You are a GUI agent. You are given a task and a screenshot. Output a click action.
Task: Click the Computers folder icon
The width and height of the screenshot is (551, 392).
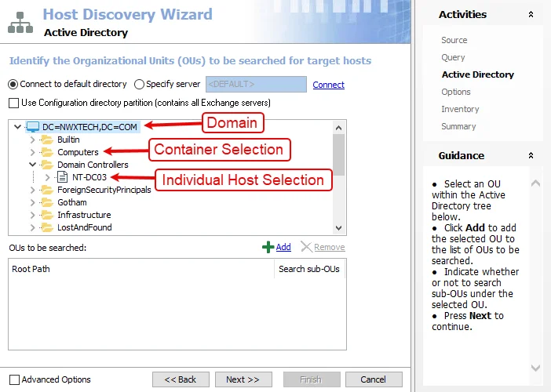(47, 152)
